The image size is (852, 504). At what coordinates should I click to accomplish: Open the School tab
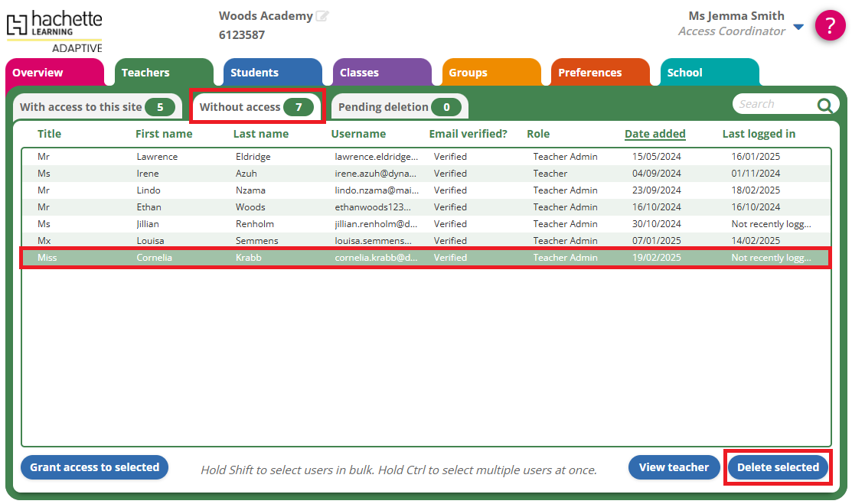click(x=684, y=73)
